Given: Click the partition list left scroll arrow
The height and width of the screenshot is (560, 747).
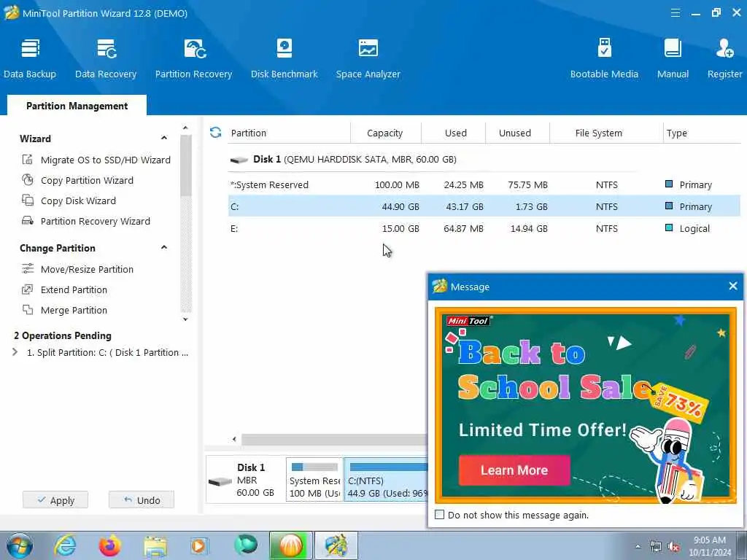Looking at the screenshot, I should coord(234,439).
